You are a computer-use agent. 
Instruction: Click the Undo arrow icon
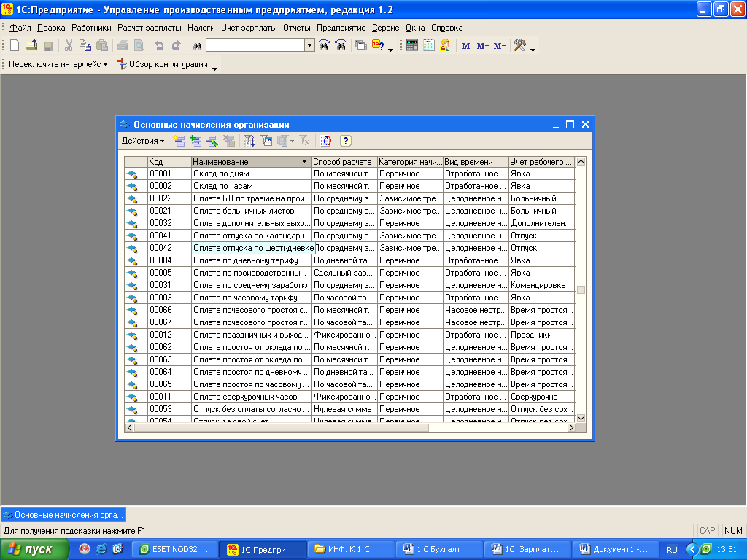(x=159, y=46)
